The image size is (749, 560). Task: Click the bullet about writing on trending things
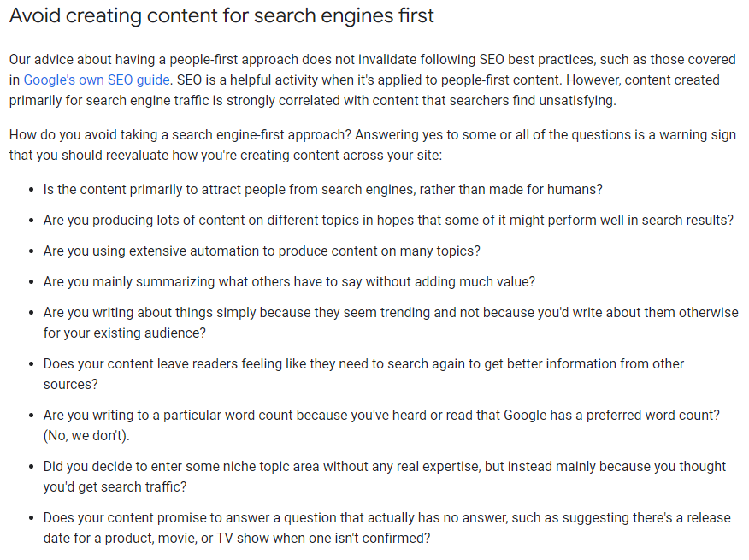click(391, 313)
